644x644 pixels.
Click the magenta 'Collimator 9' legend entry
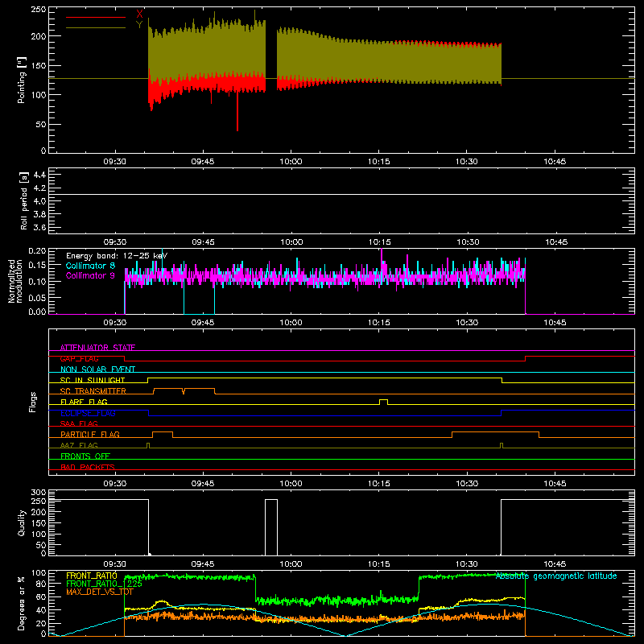[x=90, y=275]
